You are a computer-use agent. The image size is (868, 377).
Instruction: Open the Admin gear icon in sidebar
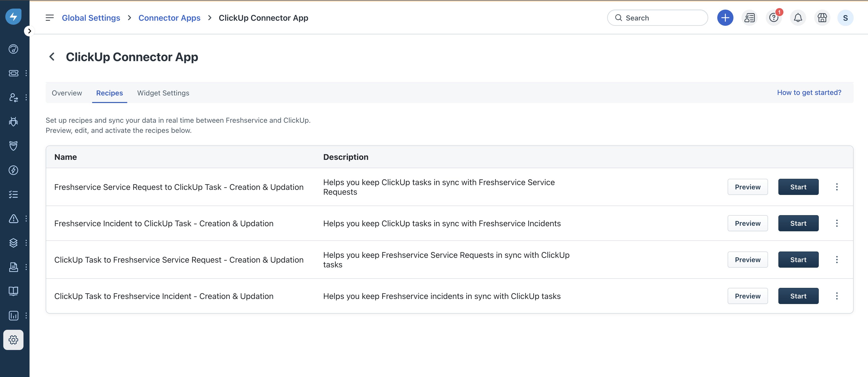point(13,340)
